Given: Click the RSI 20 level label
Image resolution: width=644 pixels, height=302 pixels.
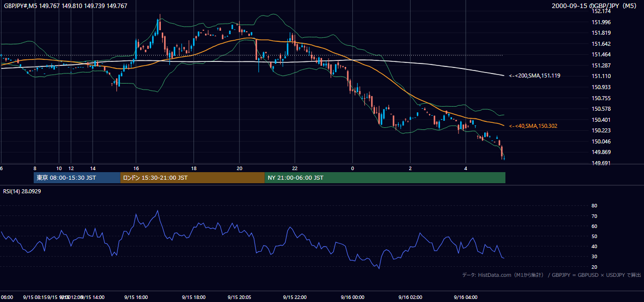Looking at the screenshot, I should coord(595,267).
